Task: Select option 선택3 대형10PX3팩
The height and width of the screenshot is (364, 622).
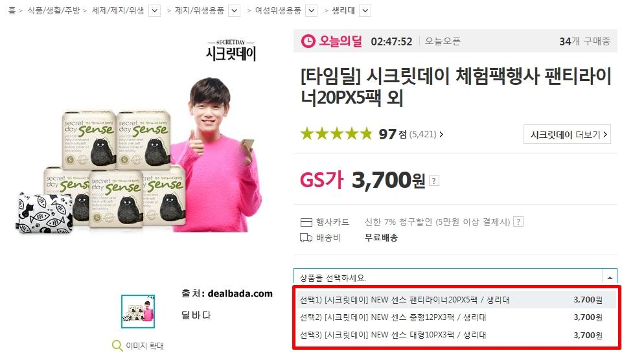Action: coord(456,335)
